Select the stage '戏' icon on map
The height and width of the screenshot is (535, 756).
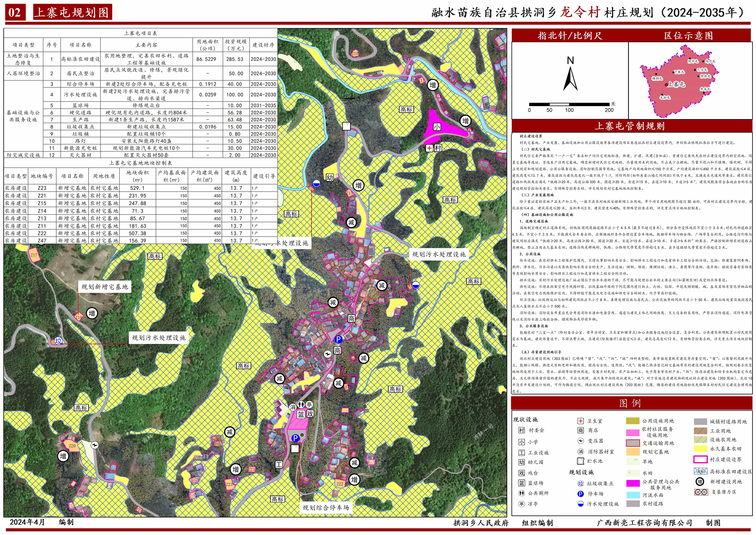[310, 414]
